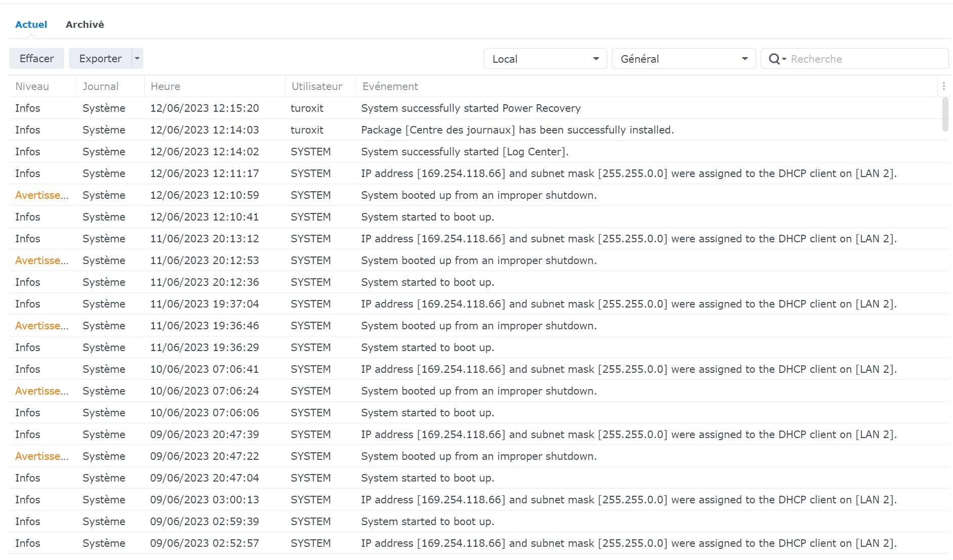Click the vertical scrollbar thumb
This screenshot has height=560, width=953.
(x=945, y=114)
